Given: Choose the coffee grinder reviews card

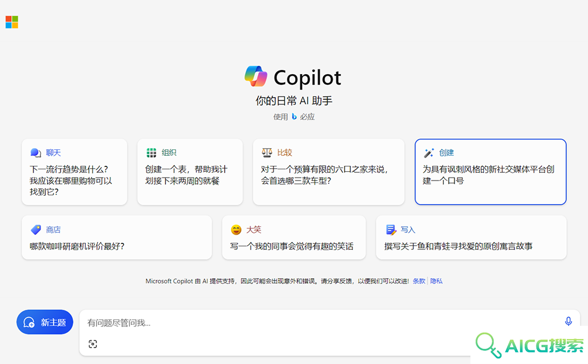Looking at the screenshot, I should click(x=116, y=238).
